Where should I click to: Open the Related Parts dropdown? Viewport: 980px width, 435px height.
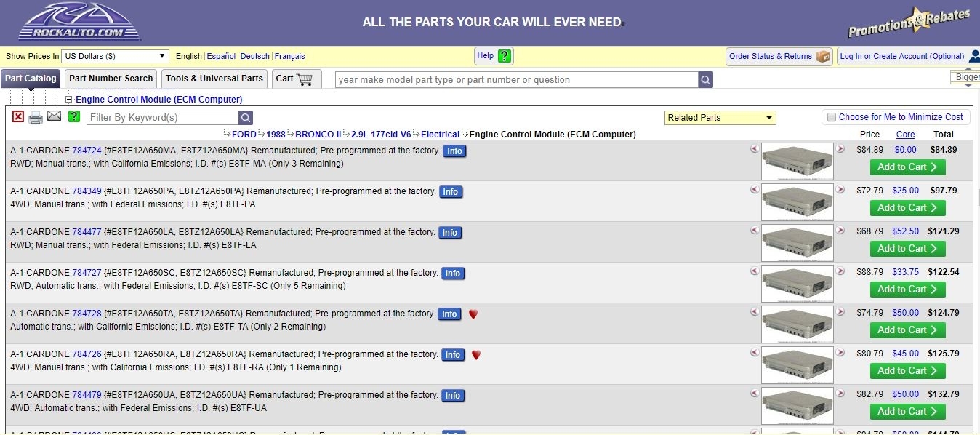(x=720, y=118)
